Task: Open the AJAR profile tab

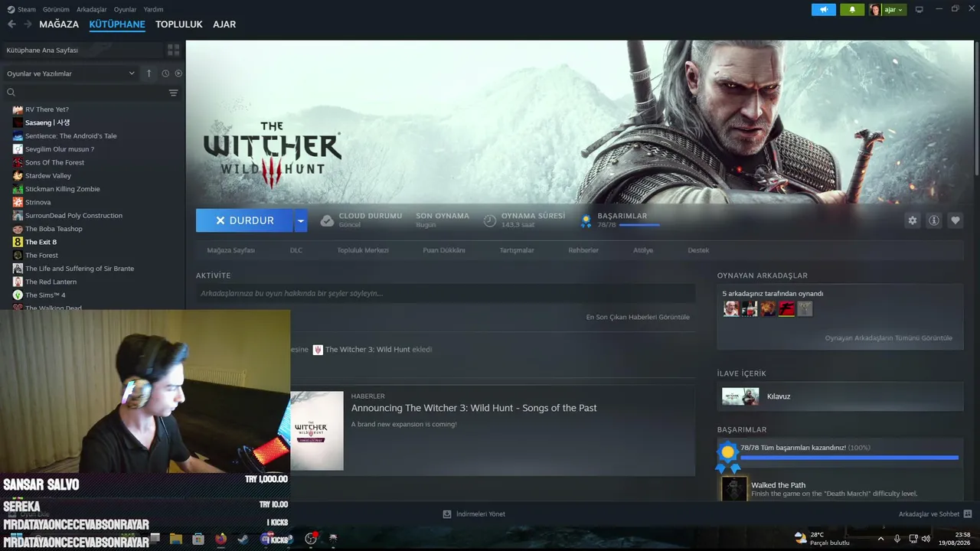Action: pyautogui.click(x=224, y=24)
